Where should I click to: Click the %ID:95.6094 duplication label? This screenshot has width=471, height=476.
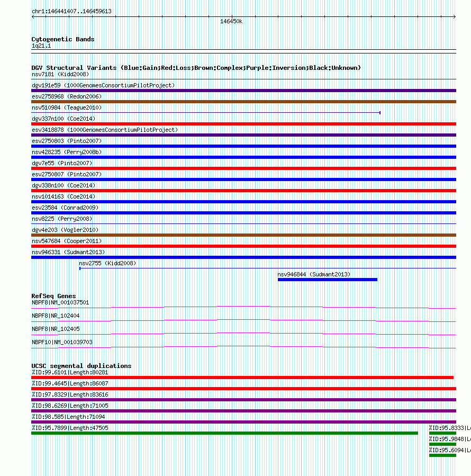450,450
